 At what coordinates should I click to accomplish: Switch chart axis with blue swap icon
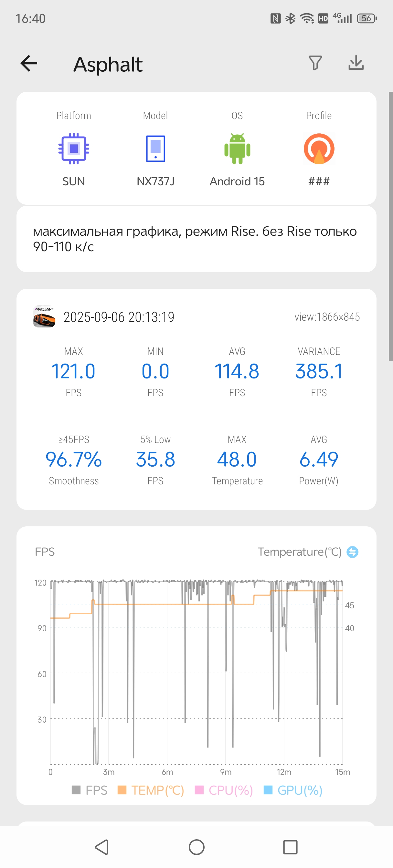[353, 552]
